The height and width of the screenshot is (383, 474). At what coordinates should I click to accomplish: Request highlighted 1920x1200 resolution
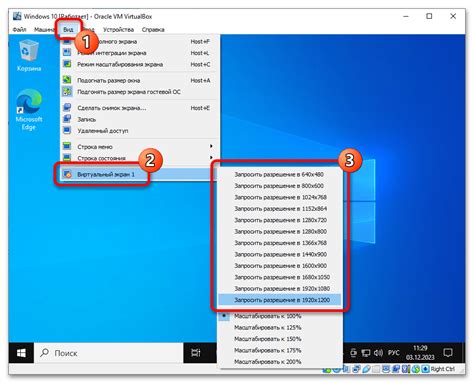coord(280,300)
